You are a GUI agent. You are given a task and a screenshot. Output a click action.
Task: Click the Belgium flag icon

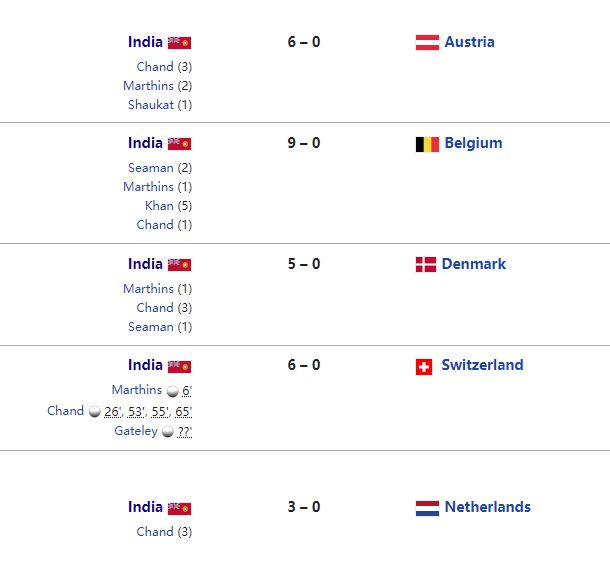tap(427, 144)
